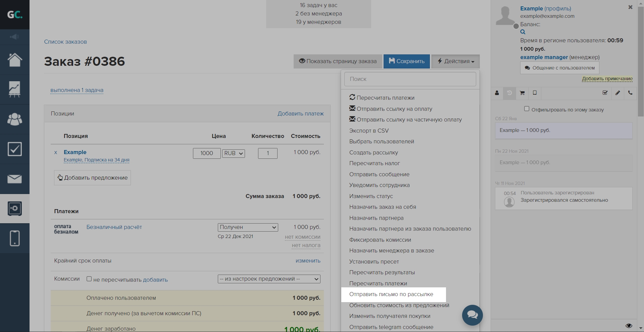Image resolution: width=644 pixels, height=332 pixels.
Task: Open the users group icon in the sidebar
Action: [15, 119]
